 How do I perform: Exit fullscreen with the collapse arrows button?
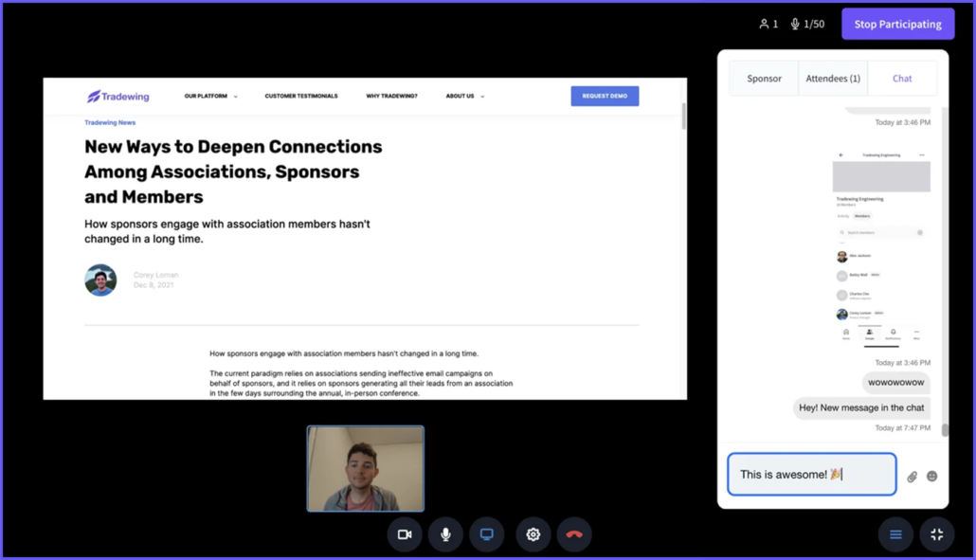pos(937,534)
